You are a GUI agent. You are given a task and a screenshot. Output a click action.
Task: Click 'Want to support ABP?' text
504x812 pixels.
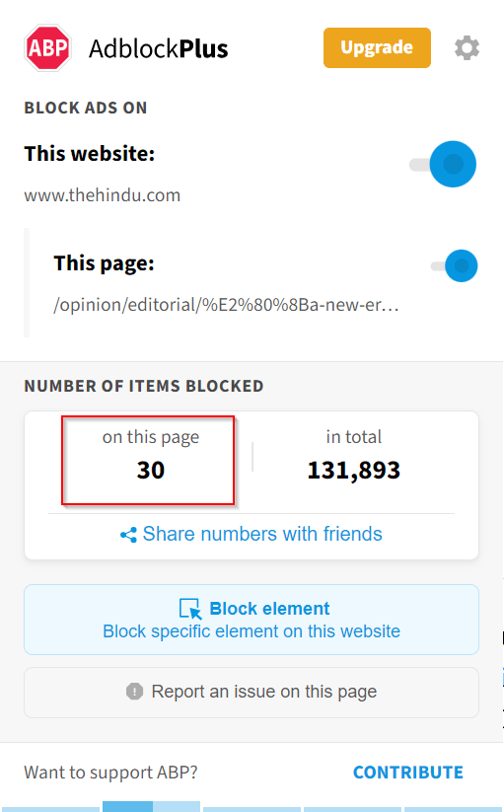click(110, 773)
